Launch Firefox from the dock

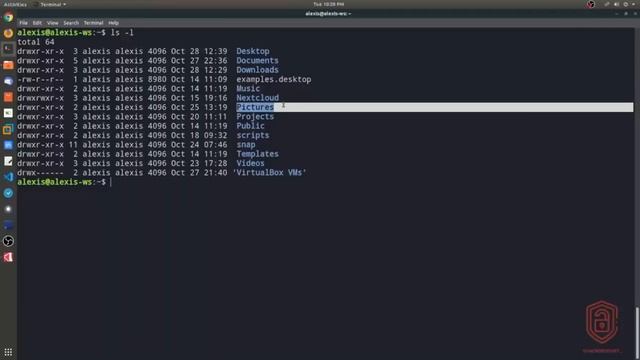[8, 33]
